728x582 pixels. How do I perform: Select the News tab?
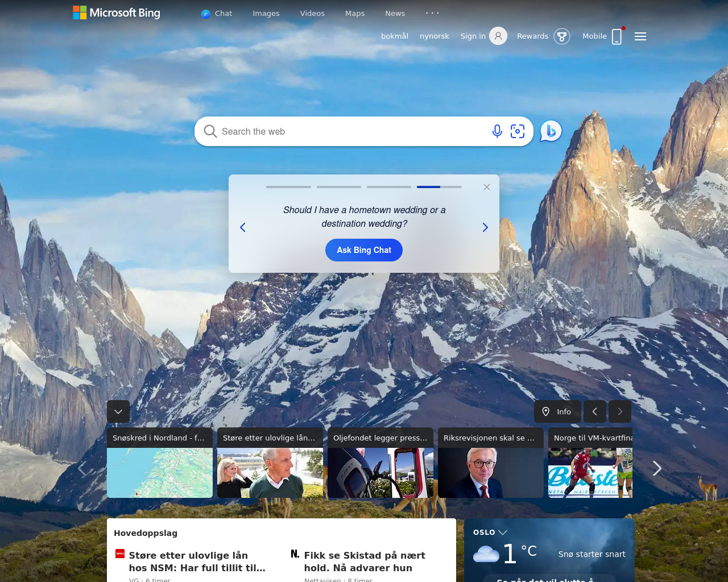[395, 14]
